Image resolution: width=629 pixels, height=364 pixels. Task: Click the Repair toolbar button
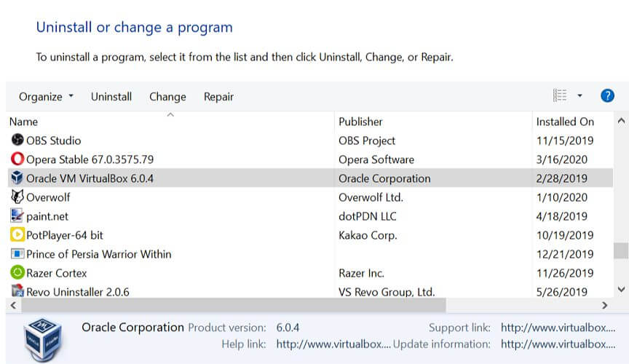218,97
